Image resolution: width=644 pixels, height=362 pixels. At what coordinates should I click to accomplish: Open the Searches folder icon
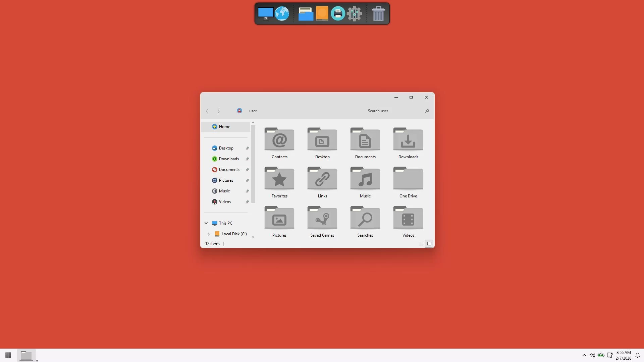(x=365, y=218)
